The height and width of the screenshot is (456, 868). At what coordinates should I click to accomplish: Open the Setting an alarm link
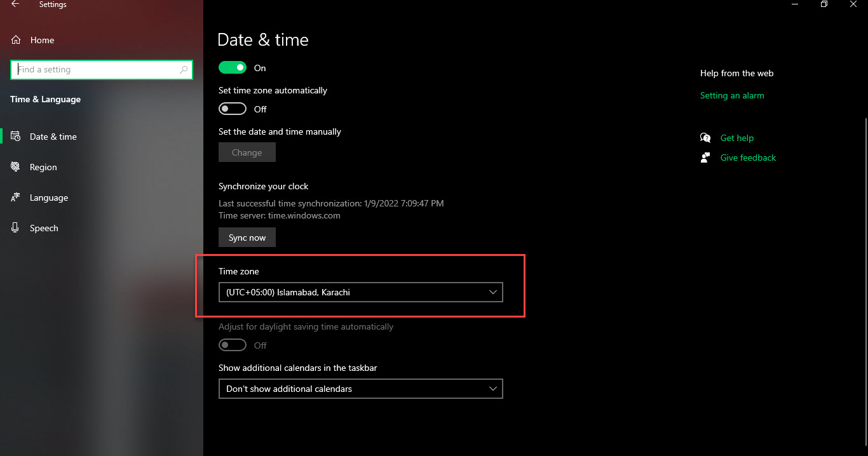tap(732, 95)
